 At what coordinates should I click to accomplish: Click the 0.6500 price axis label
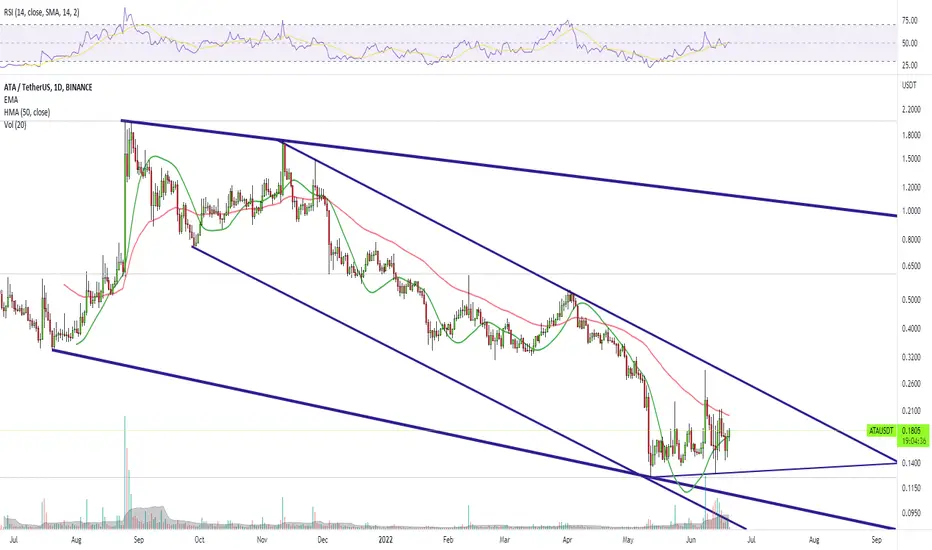[911, 266]
